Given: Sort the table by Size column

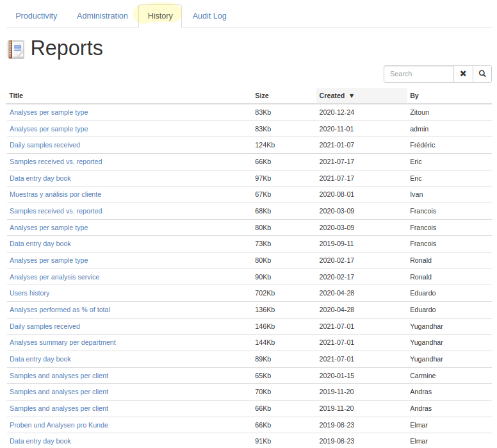Looking at the screenshot, I should point(262,95).
